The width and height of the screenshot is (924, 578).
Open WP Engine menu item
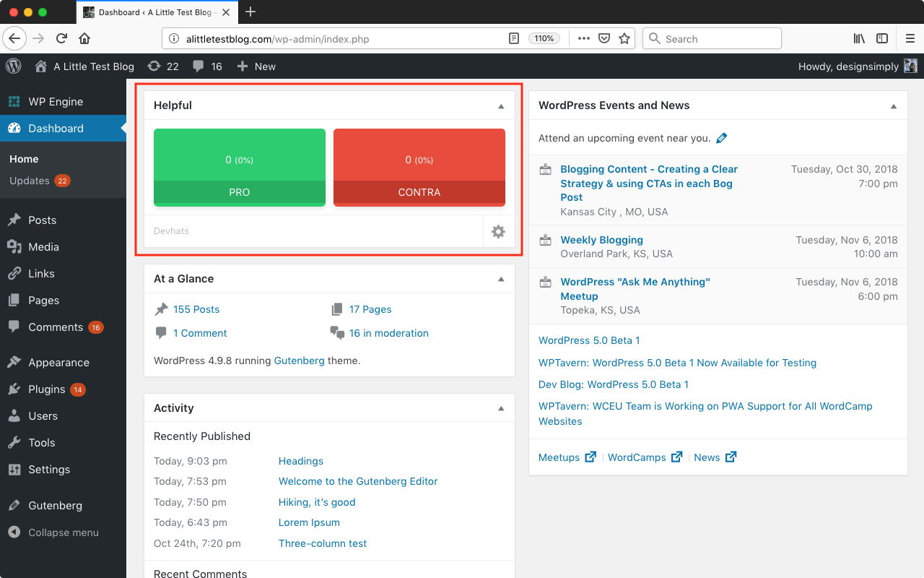[63, 102]
